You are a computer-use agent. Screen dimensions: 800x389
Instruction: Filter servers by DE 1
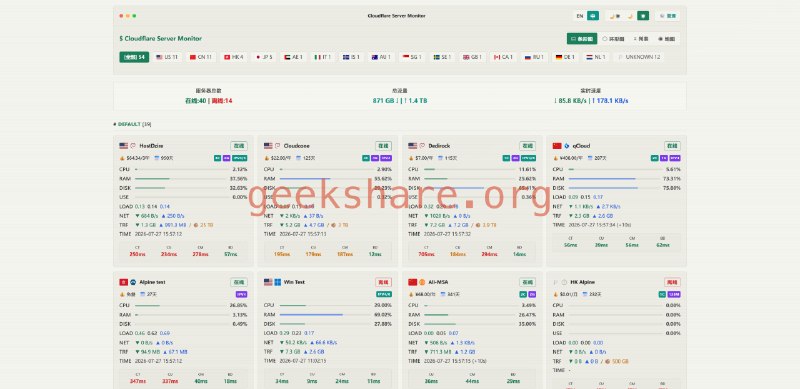(x=565, y=57)
